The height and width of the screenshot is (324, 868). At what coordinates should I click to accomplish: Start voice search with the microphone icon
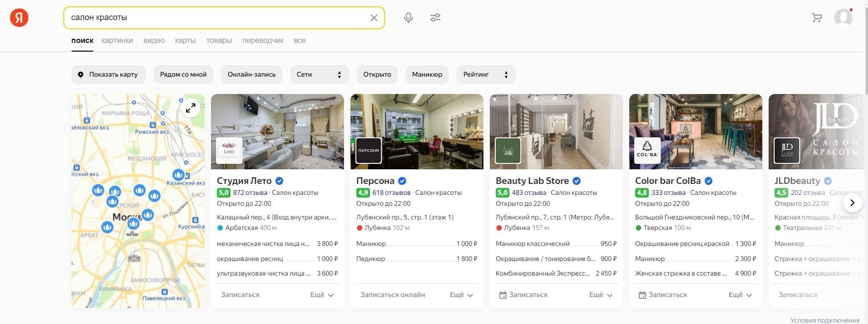pyautogui.click(x=408, y=18)
